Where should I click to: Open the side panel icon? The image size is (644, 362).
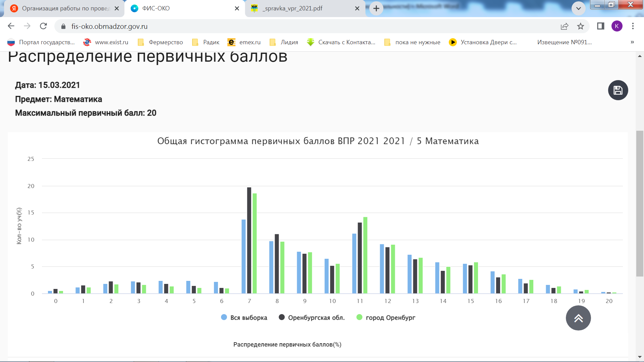pyautogui.click(x=600, y=26)
